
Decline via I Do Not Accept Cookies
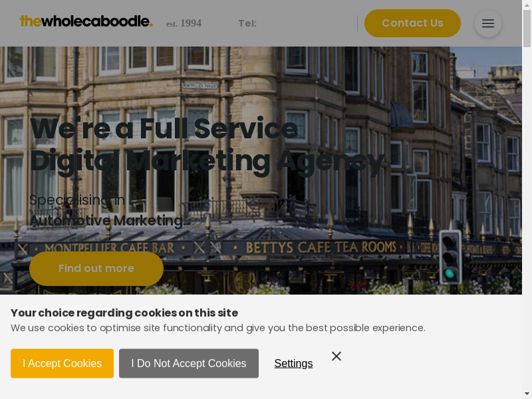click(x=189, y=363)
